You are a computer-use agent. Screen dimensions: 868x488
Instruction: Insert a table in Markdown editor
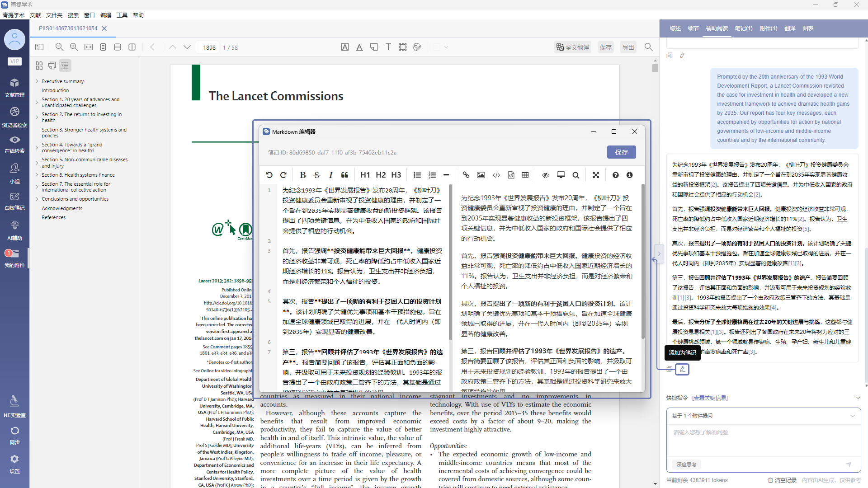[525, 175]
